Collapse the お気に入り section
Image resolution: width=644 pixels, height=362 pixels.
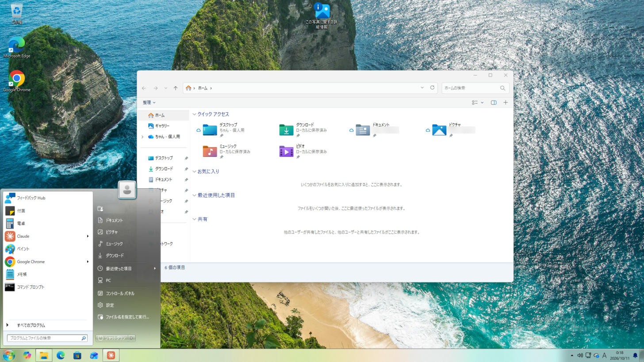194,171
